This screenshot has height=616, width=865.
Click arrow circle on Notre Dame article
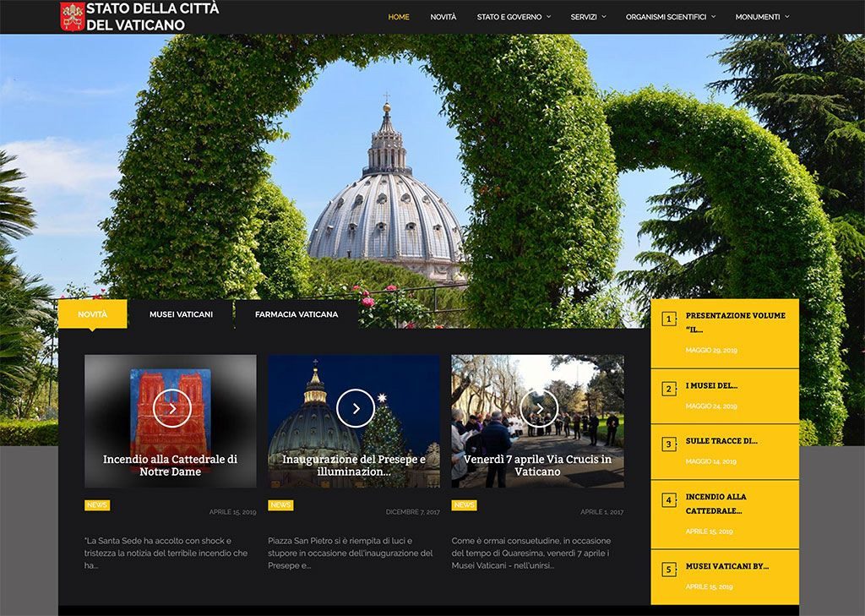(171, 408)
